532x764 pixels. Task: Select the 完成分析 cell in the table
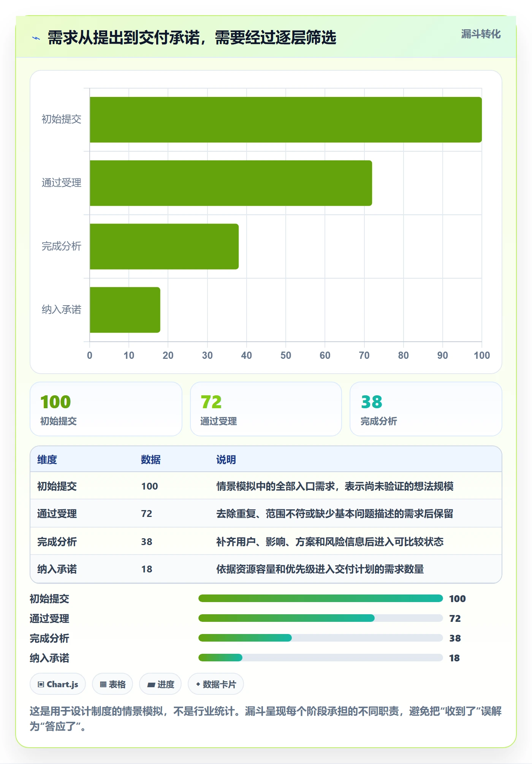pyautogui.click(x=57, y=542)
